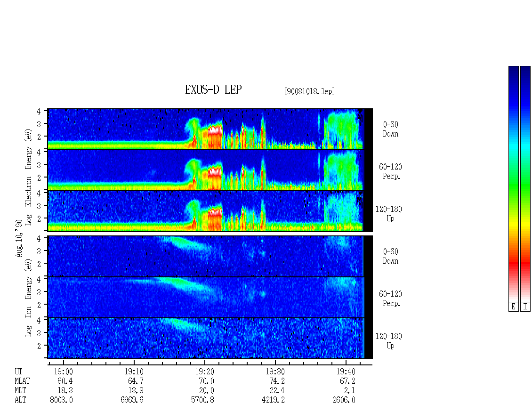This screenshot has width=532, height=412.
Task: Click the 19:20 UT time tick label
Action: 205,372
